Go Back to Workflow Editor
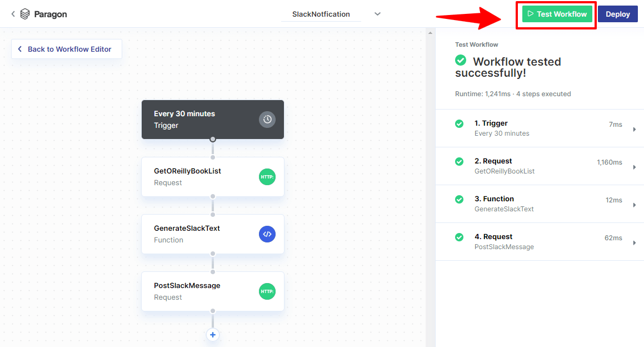The height and width of the screenshot is (347, 644). click(67, 49)
